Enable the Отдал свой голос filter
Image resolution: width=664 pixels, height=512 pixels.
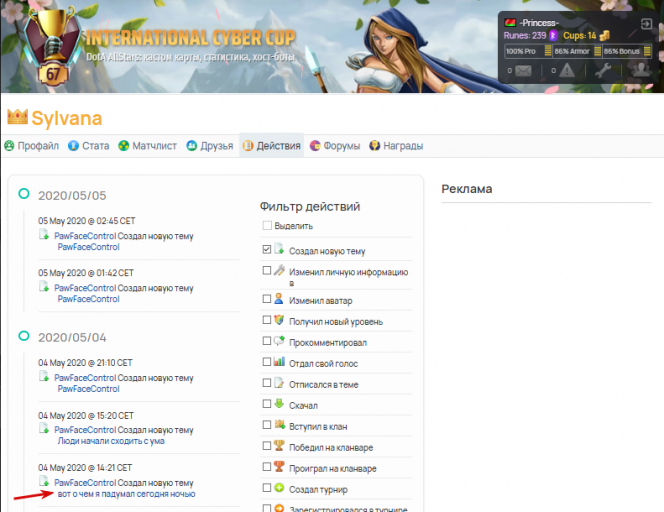267,362
